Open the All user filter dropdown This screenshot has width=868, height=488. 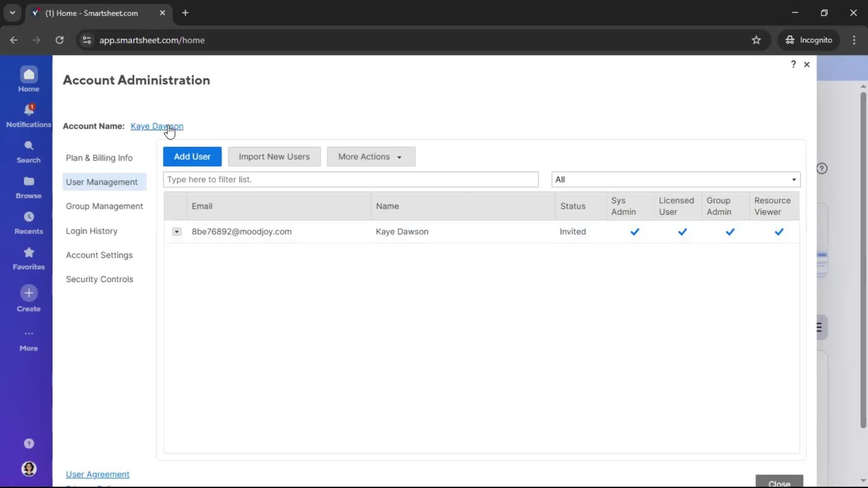click(675, 179)
